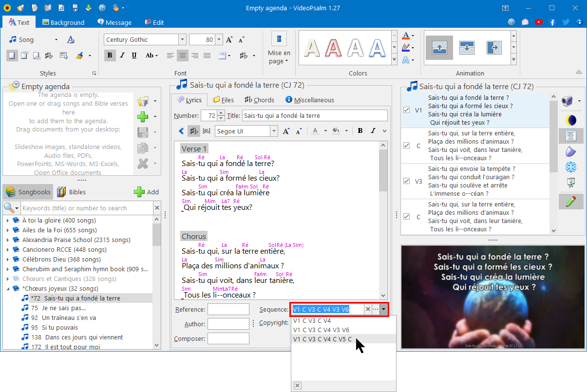Open the Century Gothic font dropdown
The height and width of the screenshot is (392, 587).
click(182, 40)
